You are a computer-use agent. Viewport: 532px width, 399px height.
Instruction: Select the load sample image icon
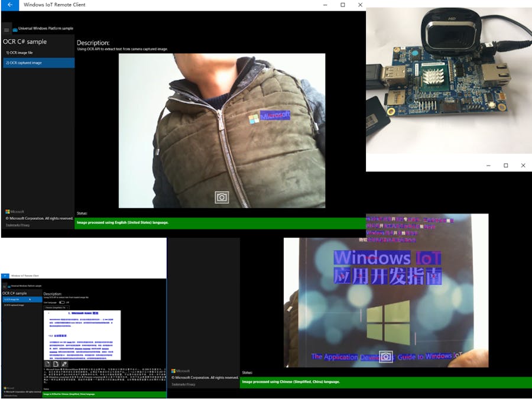pyautogui.click(x=48, y=364)
